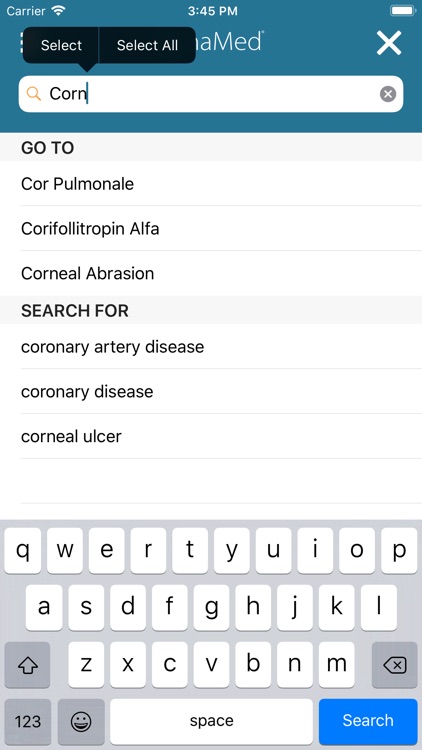Choose Select in the popup menu
Screen dimensions: 422x750
(61, 45)
